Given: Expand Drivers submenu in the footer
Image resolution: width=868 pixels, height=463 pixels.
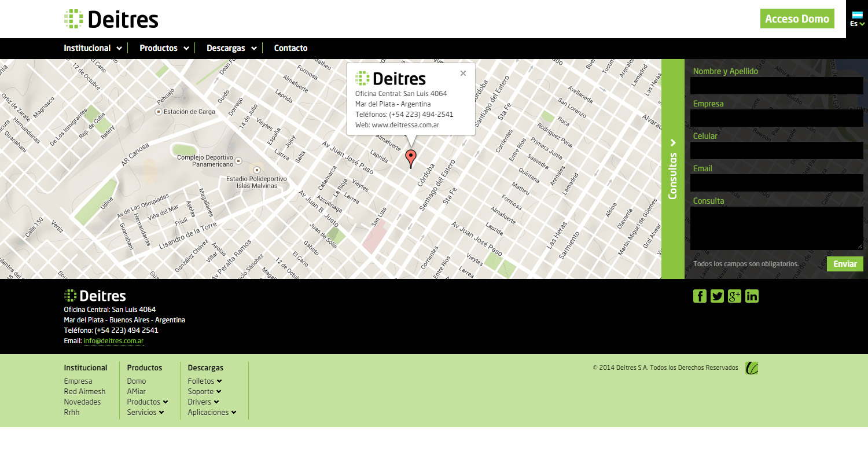Looking at the screenshot, I should 203,402.
